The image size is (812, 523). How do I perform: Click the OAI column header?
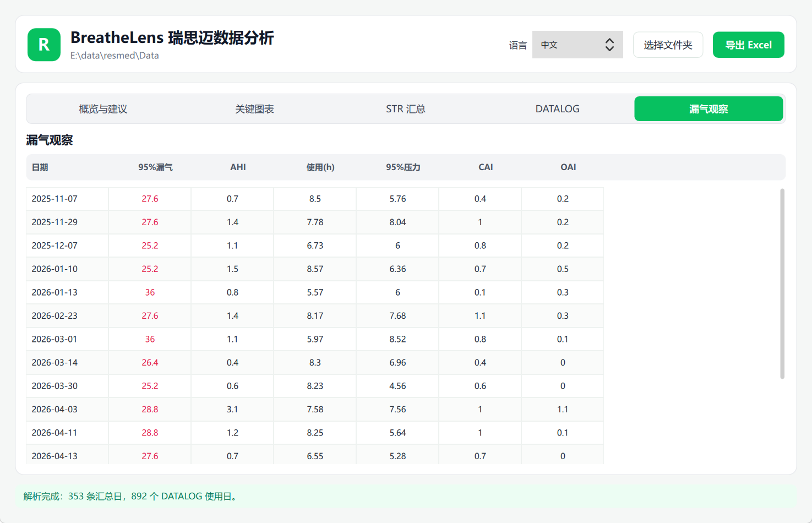(x=568, y=167)
